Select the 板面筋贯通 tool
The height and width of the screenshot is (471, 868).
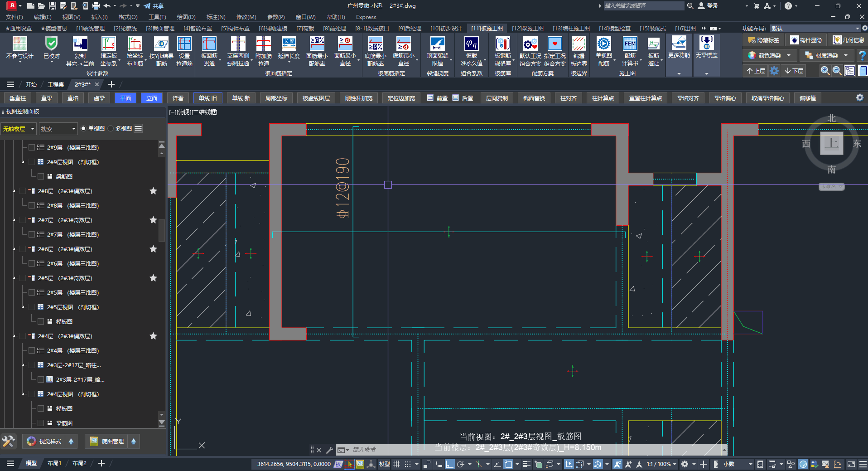[x=209, y=44]
